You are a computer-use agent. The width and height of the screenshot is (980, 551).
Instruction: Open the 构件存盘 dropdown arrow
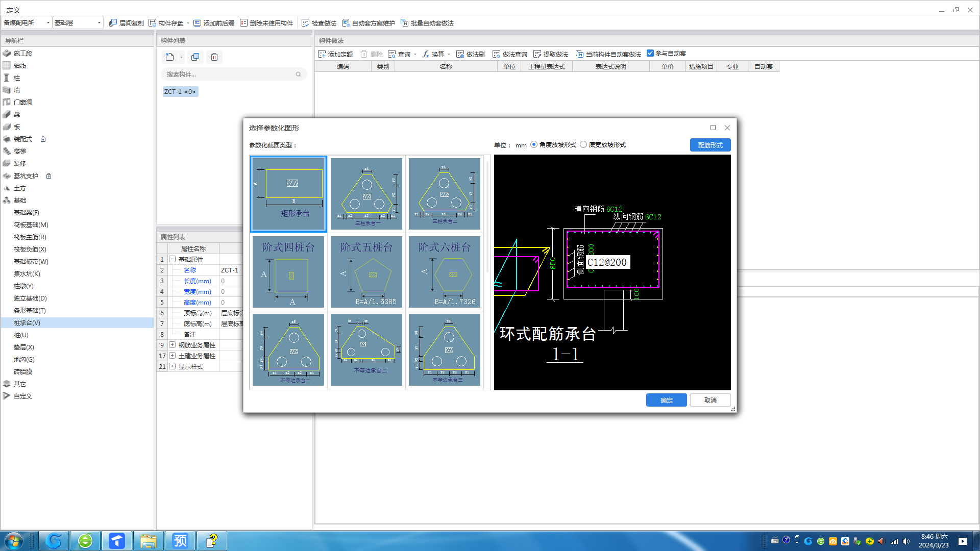[x=188, y=23]
